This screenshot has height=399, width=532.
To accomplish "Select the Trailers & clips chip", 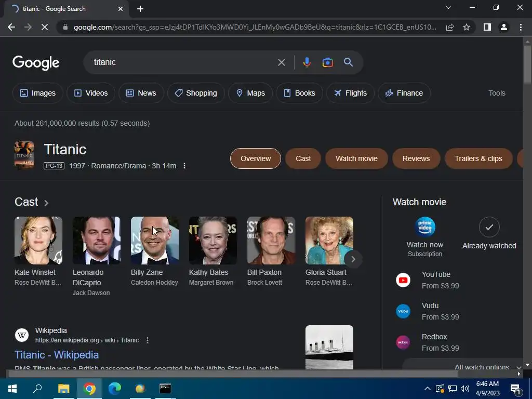I will (x=478, y=158).
